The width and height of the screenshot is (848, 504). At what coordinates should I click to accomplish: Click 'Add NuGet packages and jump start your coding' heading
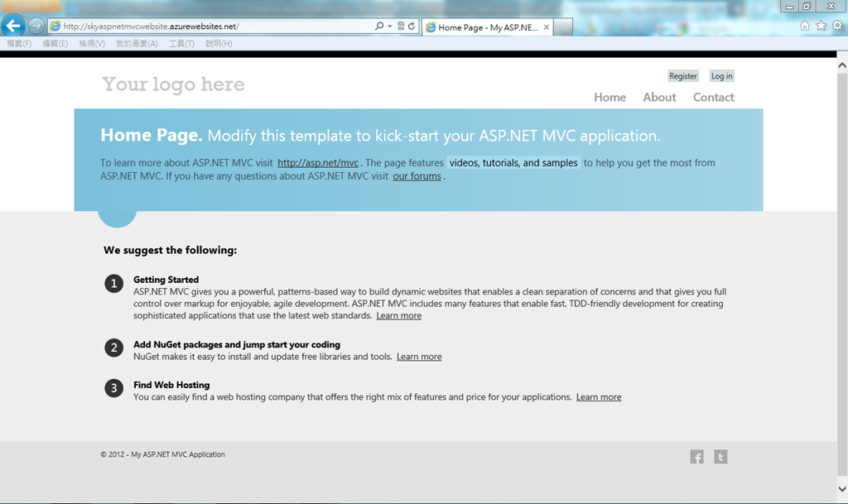click(x=237, y=344)
